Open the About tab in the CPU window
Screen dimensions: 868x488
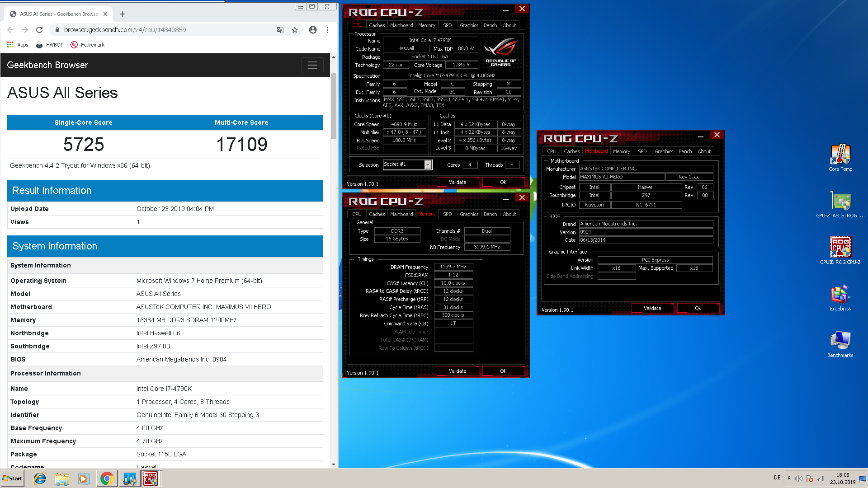click(509, 25)
